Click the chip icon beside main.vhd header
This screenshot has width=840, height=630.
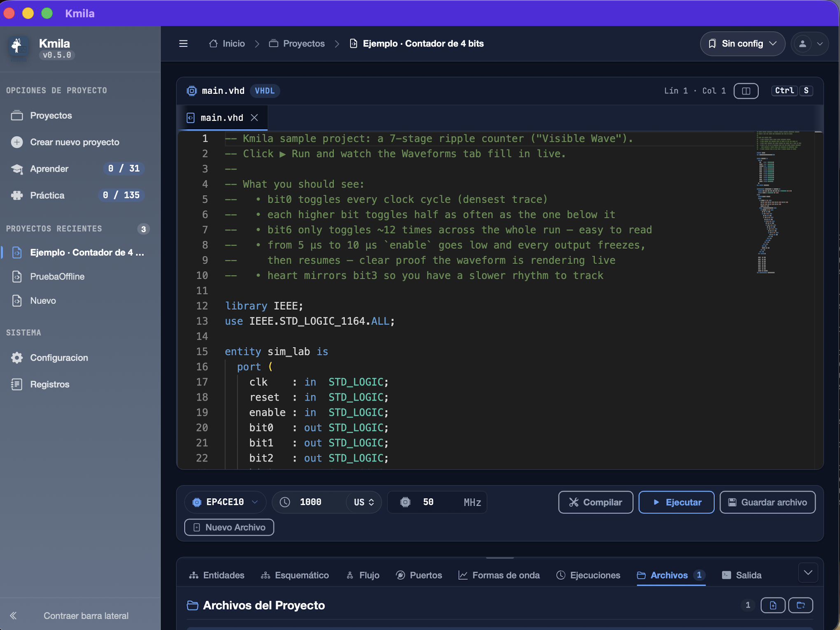click(191, 91)
